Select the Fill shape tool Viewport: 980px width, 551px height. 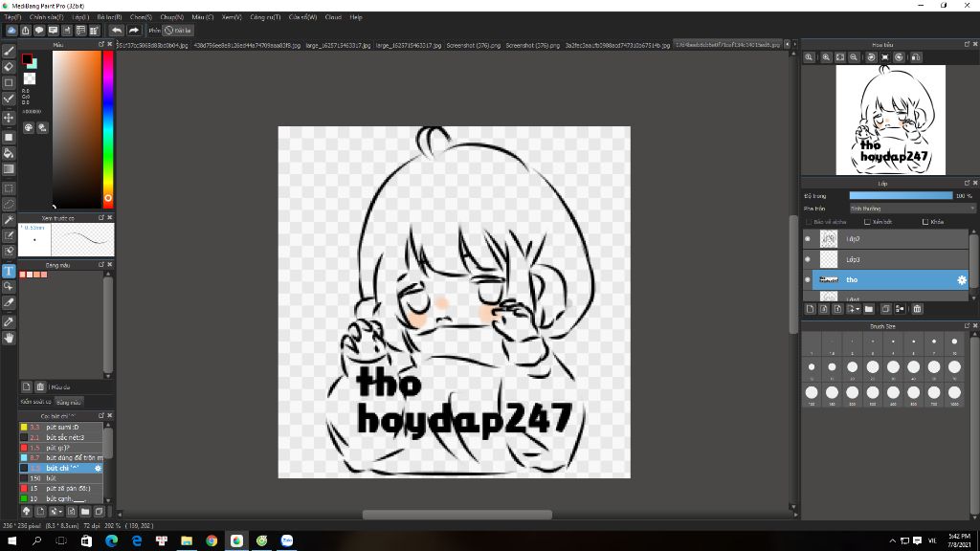9,138
